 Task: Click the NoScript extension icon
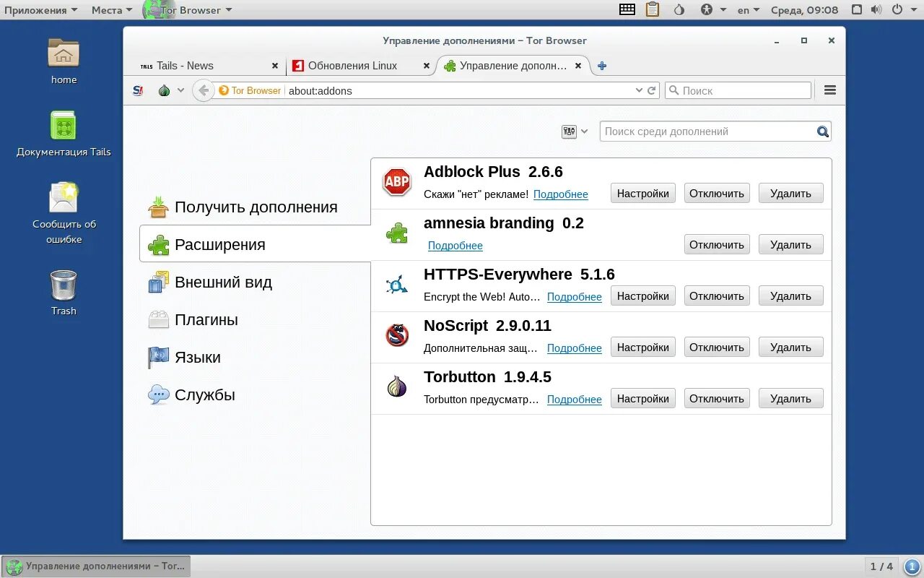point(397,335)
